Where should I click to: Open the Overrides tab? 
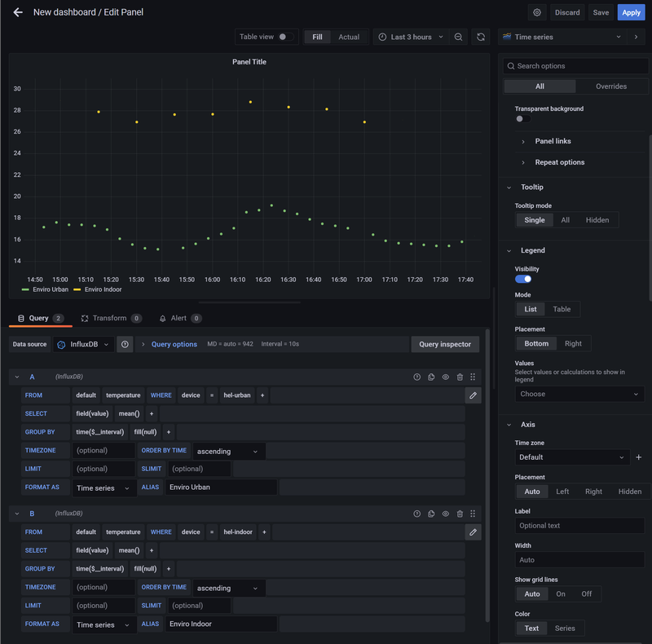tap(611, 86)
